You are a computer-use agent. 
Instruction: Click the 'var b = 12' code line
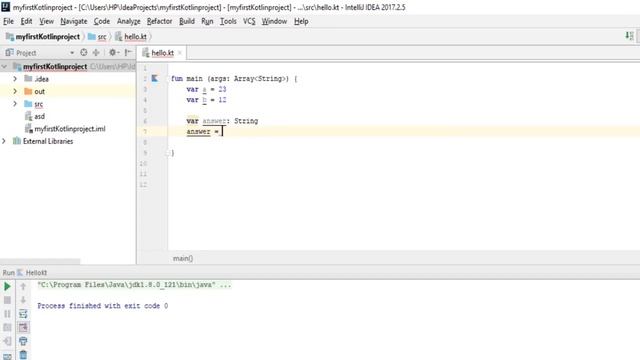point(206,100)
